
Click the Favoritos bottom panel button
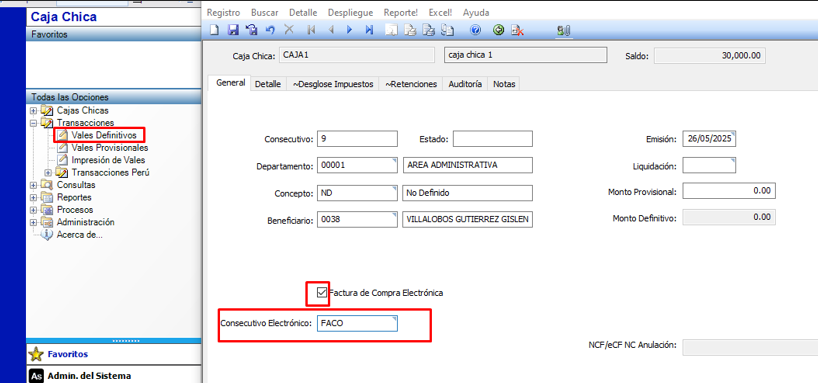pos(113,354)
